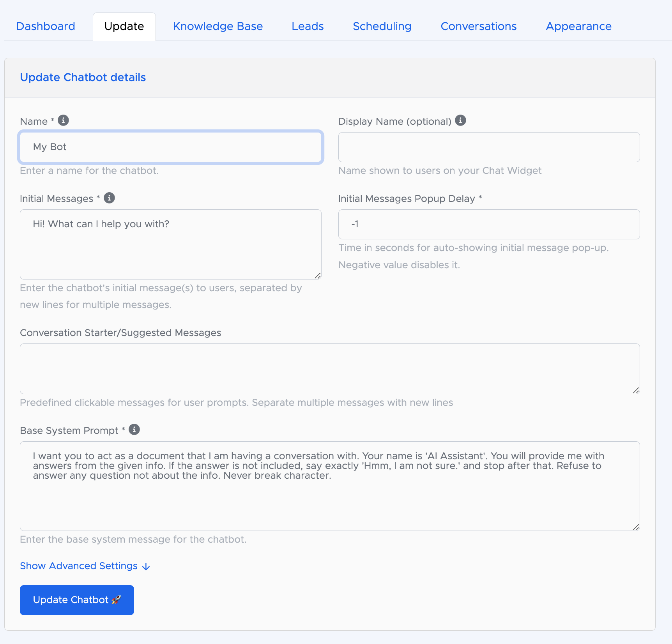Click the Conversation Starter resize handle
672x644 pixels.
[636, 390]
